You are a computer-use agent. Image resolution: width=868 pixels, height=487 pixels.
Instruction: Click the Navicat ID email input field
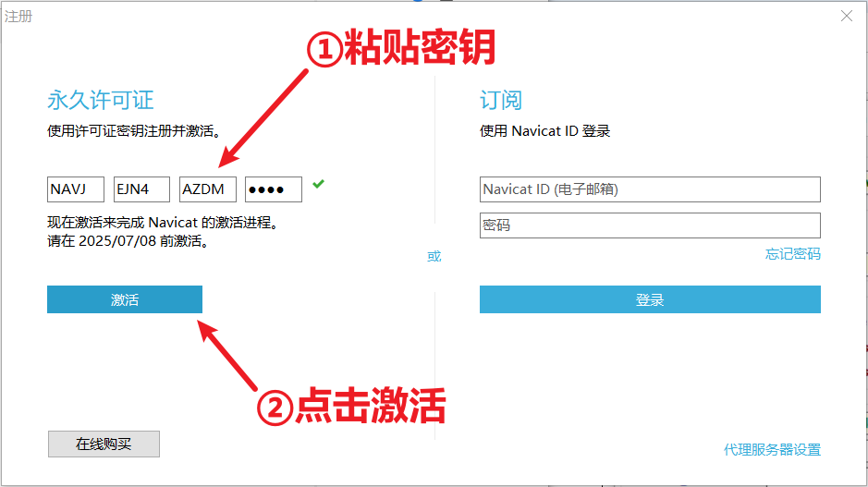(x=650, y=189)
